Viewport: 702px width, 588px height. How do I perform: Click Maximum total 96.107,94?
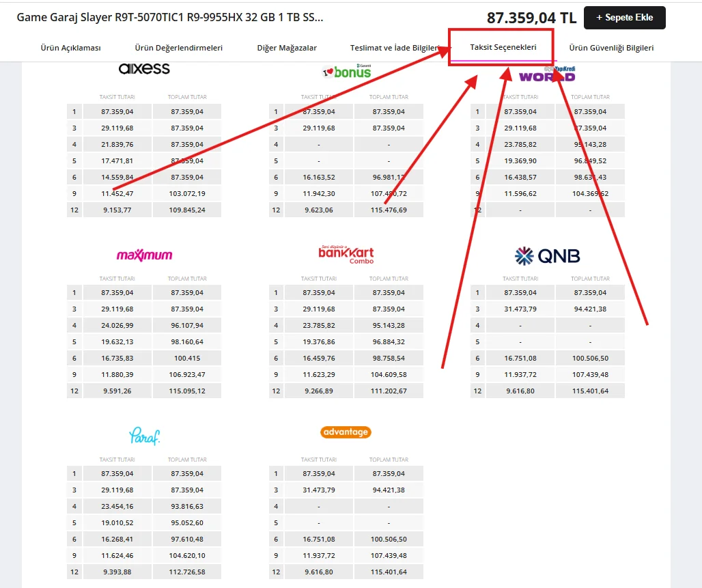pyautogui.click(x=187, y=326)
